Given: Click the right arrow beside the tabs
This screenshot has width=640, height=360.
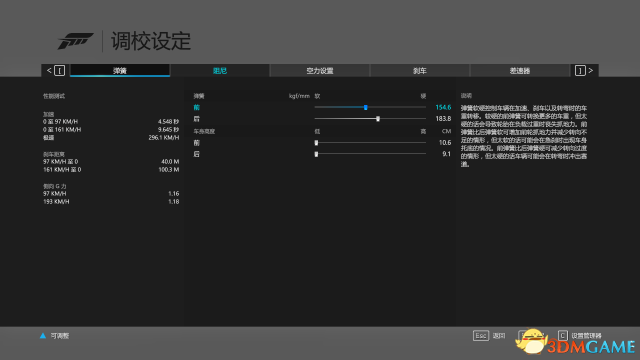Looking at the screenshot, I should point(591,71).
